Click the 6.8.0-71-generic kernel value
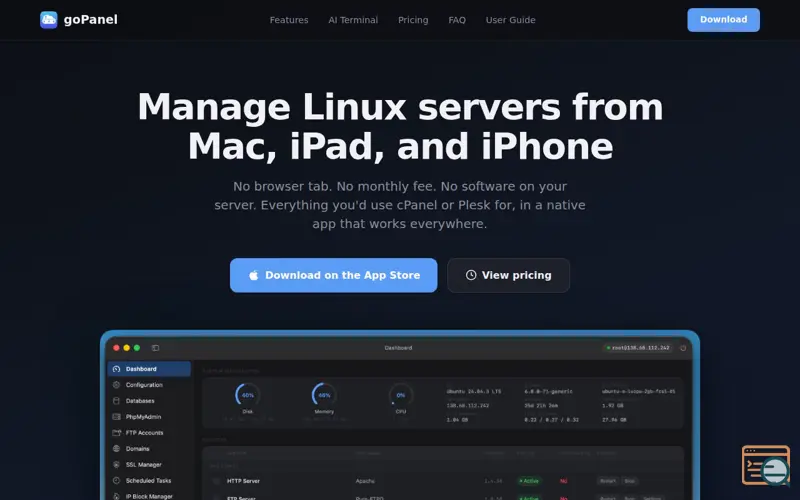This screenshot has width=800, height=500. point(548,391)
